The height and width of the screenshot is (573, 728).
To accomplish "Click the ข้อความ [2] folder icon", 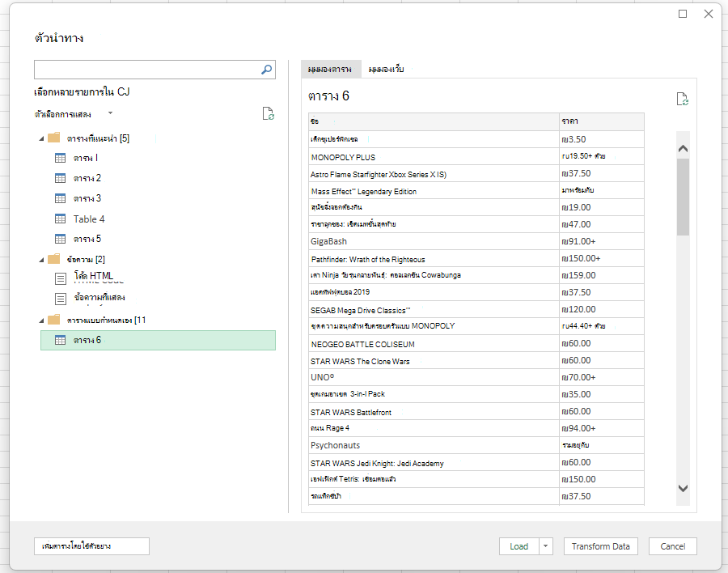I will pyautogui.click(x=54, y=259).
